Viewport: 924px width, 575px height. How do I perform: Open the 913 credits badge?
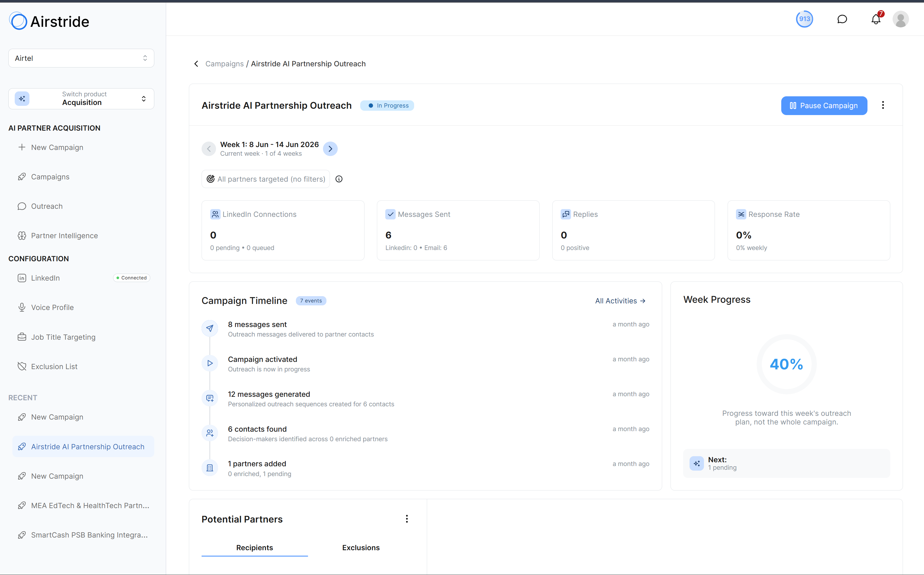[x=804, y=19]
